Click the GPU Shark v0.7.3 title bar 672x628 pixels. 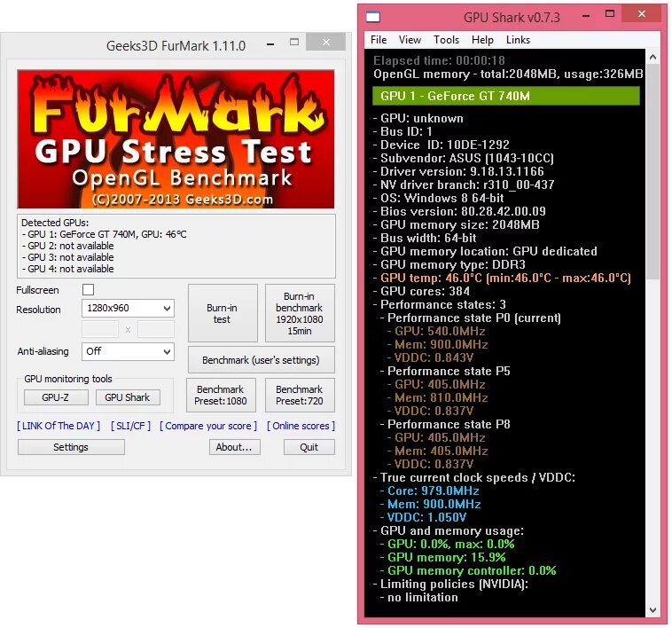pyautogui.click(x=512, y=17)
